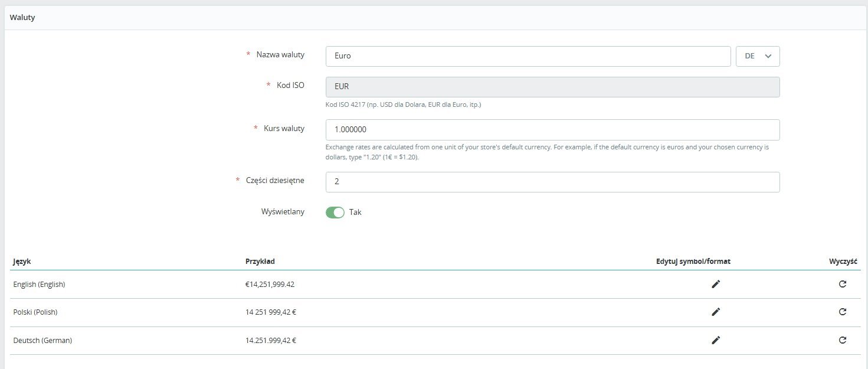Reset Deutsch currency format
868x369 pixels.
tap(843, 340)
